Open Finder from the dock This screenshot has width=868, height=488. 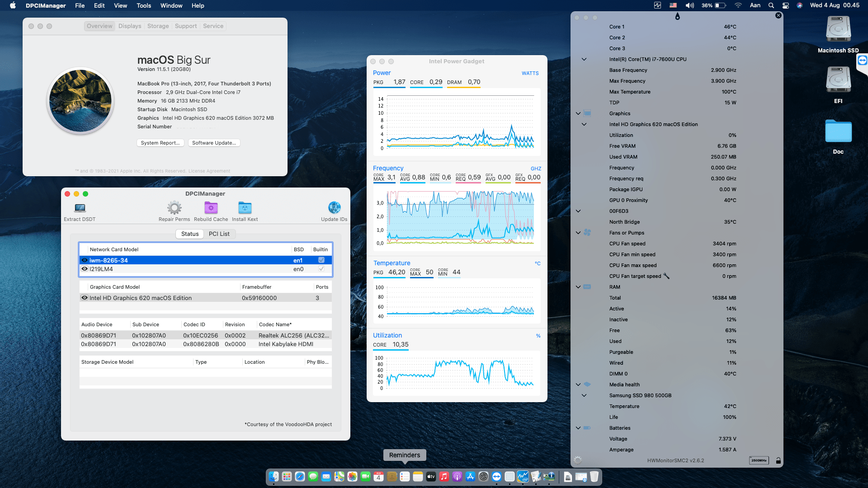tap(274, 477)
